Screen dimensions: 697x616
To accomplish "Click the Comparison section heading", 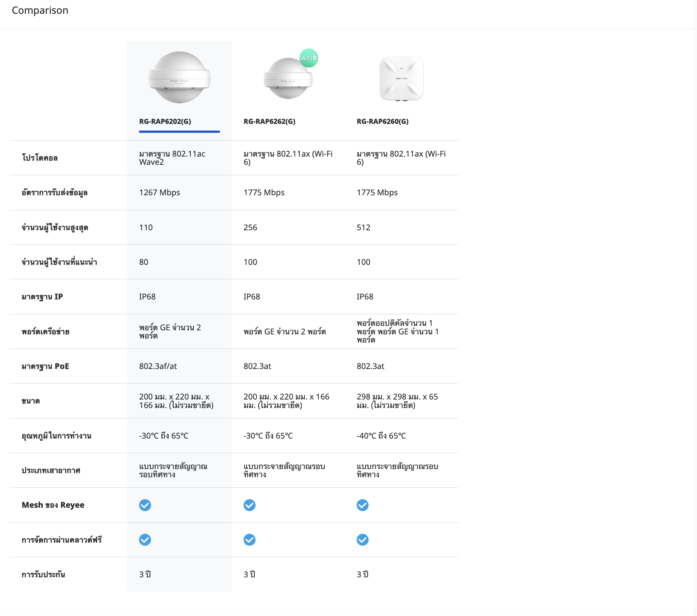I will point(40,10).
